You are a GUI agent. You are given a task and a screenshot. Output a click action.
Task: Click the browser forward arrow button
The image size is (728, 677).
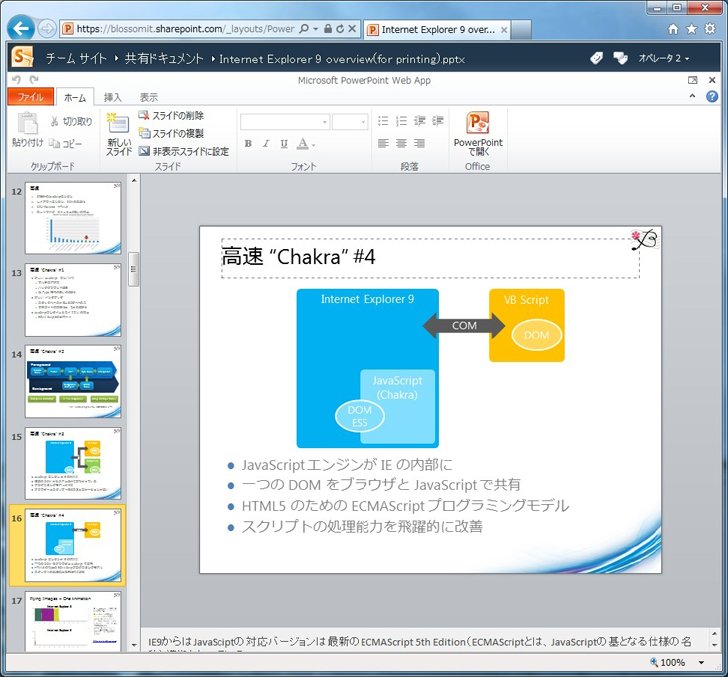pyautogui.click(x=47, y=29)
